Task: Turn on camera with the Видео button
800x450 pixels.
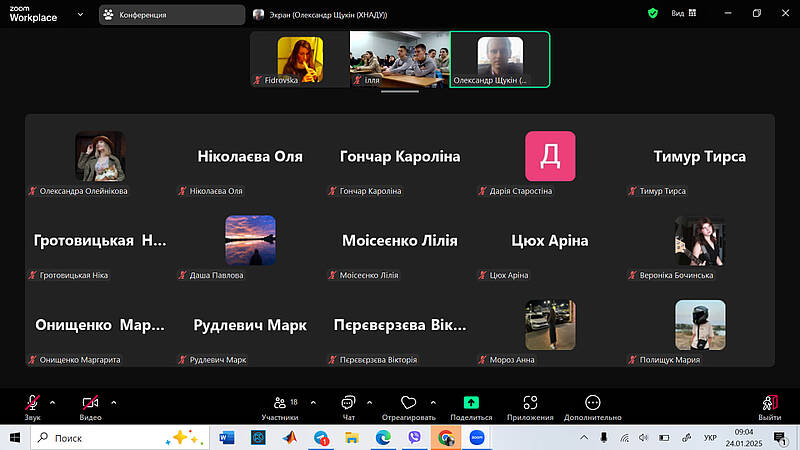Action: 90,405
